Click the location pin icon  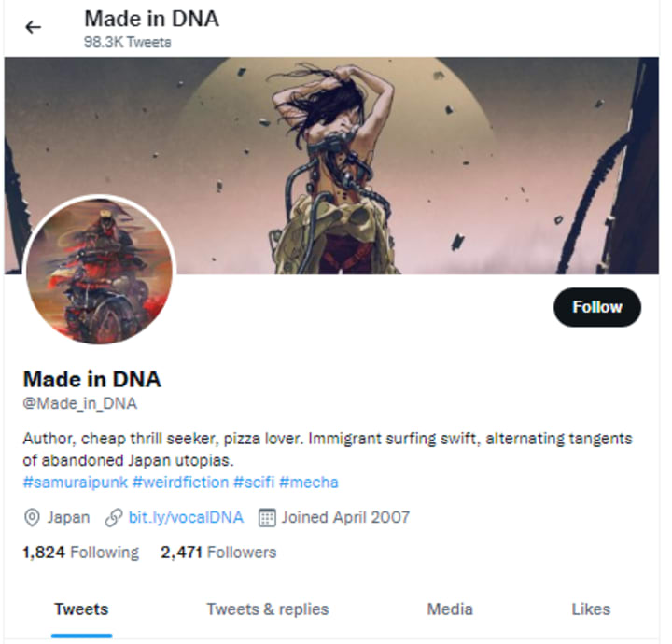32,518
